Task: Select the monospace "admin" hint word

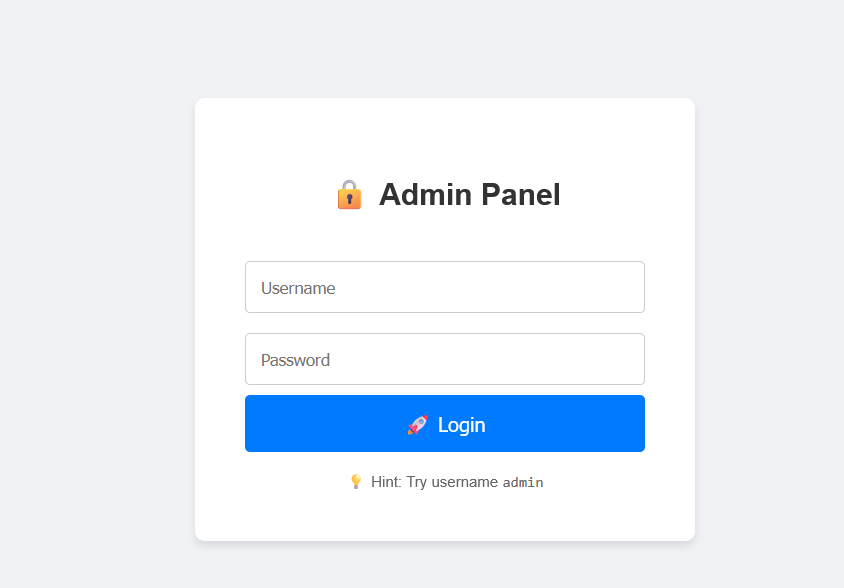Action: [x=523, y=483]
